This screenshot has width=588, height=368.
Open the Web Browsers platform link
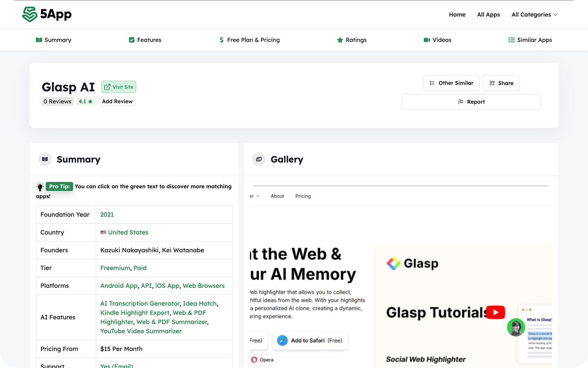coord(204,286)
